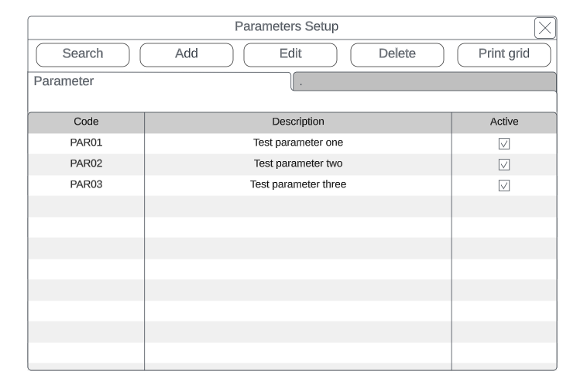This screenshot has width=570, height=392.
Task: Open the unlabeled gray tab
Action: (424, 81)
